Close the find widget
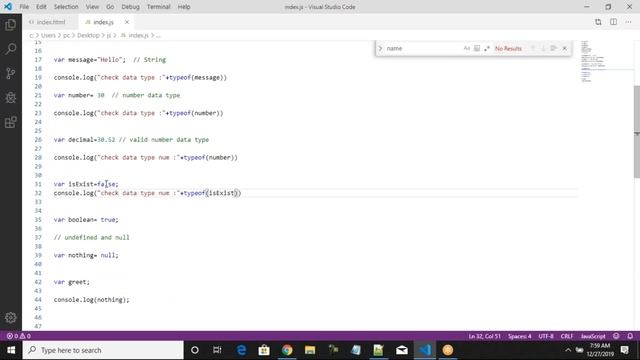This screenshot has height=360, width=640. pyautogui.click(x=564, y=48)
